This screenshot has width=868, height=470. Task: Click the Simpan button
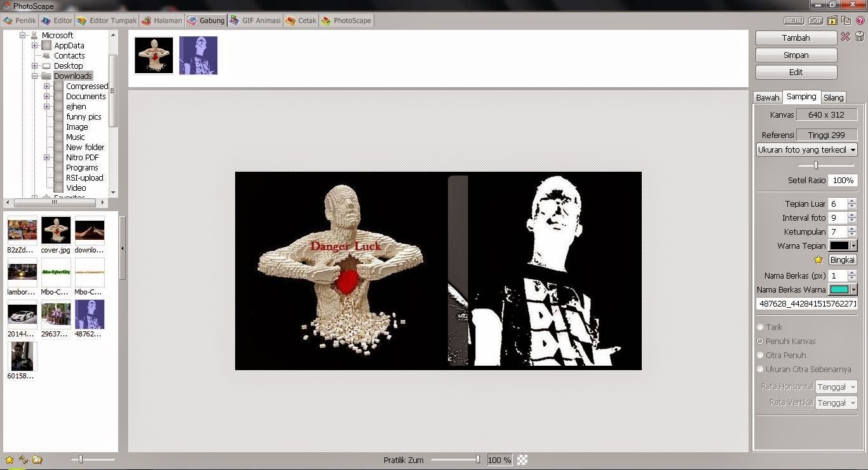796,55
